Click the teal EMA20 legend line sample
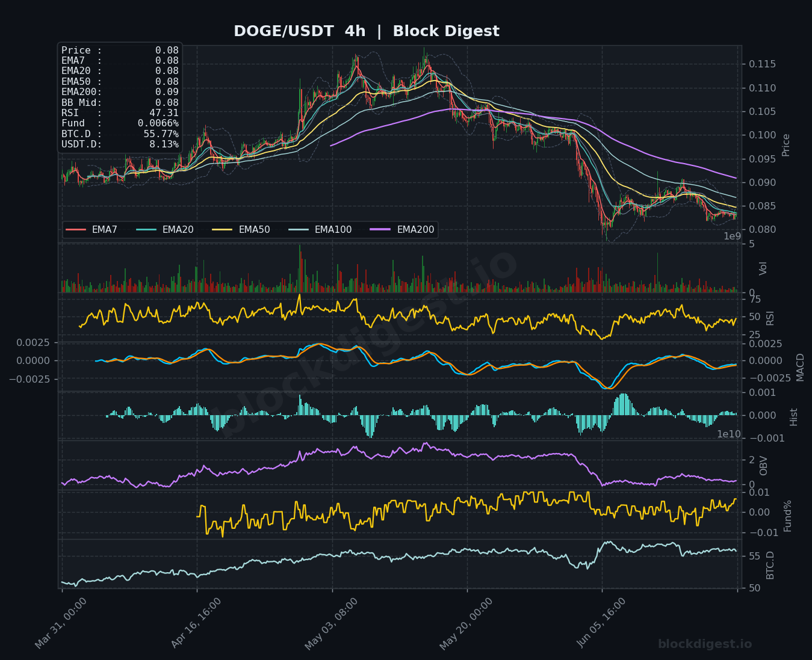 pyautogui.click(x=146, y=230)
